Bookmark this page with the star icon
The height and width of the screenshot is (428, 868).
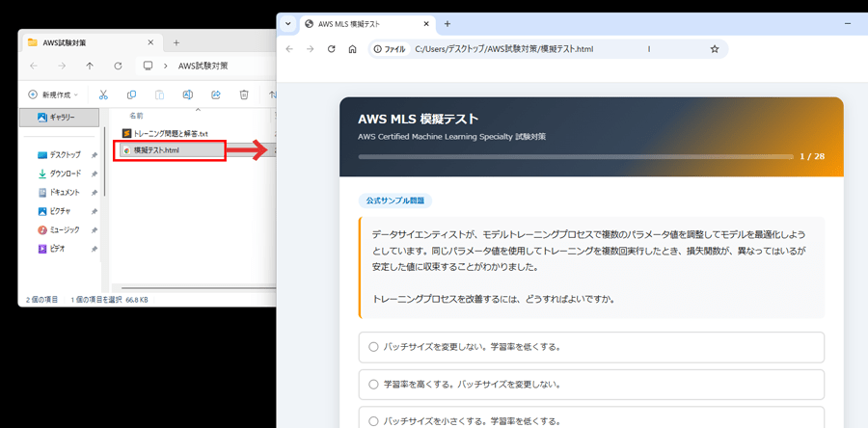tap(715, 49)
